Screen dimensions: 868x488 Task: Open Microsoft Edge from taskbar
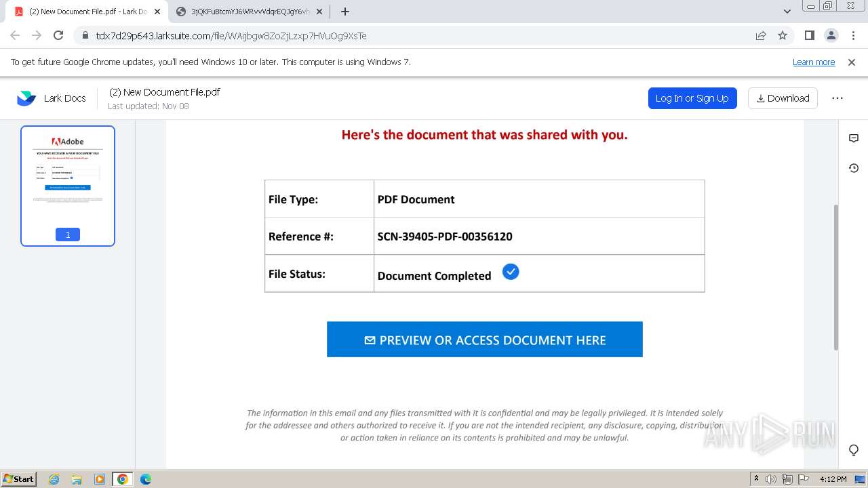pyautogui.click(x=146, y=479)
